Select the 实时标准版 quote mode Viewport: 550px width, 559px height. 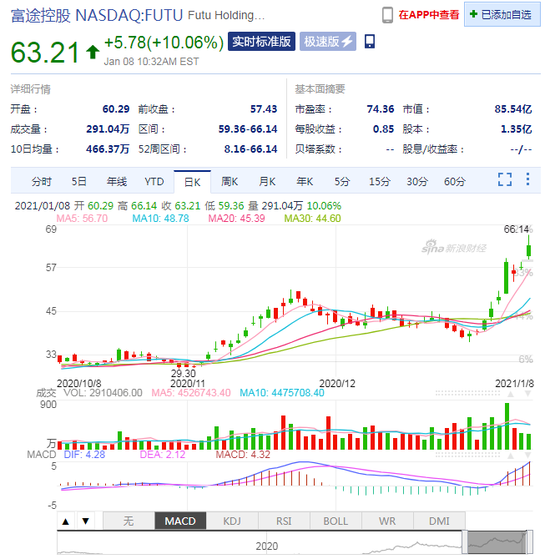tap(261, 41)
